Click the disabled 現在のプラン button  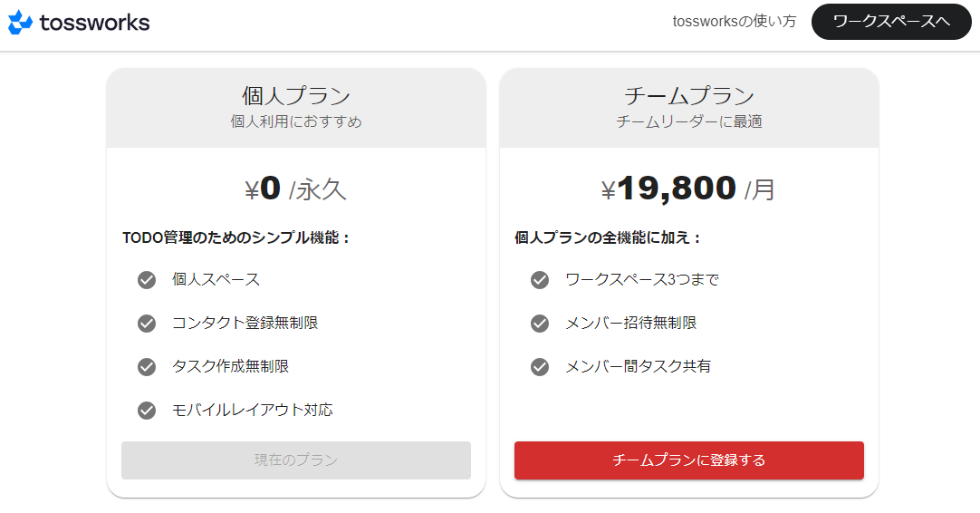click(x=296, y=460)
